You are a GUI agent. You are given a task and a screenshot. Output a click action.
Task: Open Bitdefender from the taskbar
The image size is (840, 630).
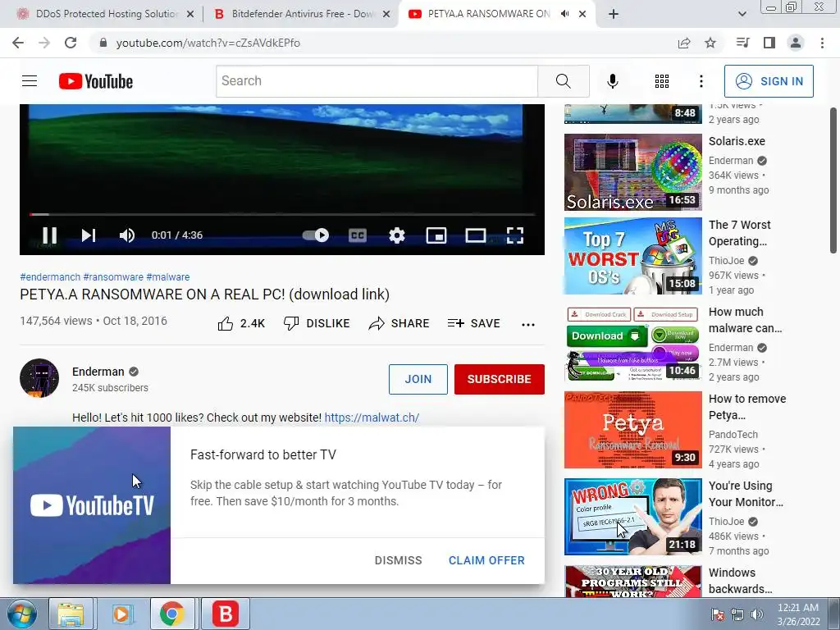click(226, 614)
